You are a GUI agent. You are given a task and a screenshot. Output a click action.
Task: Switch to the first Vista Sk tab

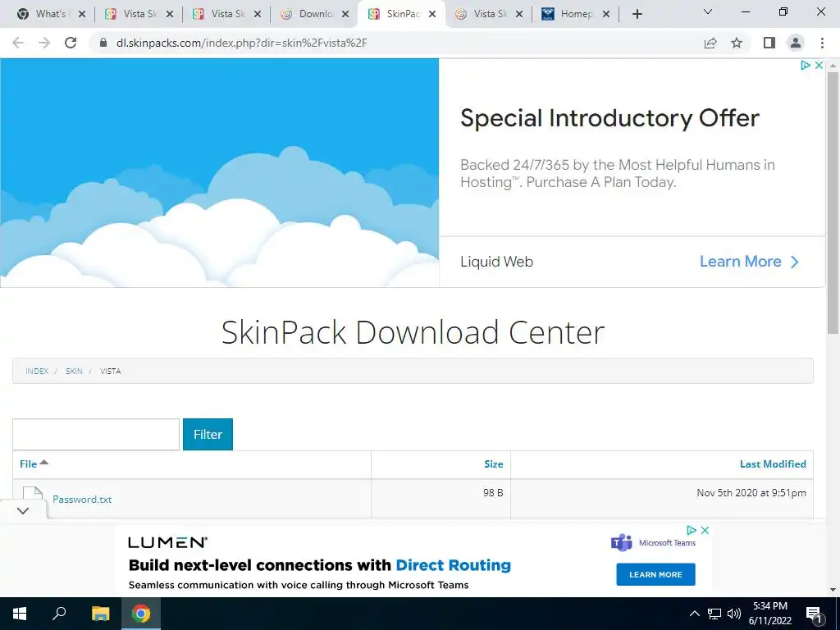pyautogui.click(x=139, y=14)
